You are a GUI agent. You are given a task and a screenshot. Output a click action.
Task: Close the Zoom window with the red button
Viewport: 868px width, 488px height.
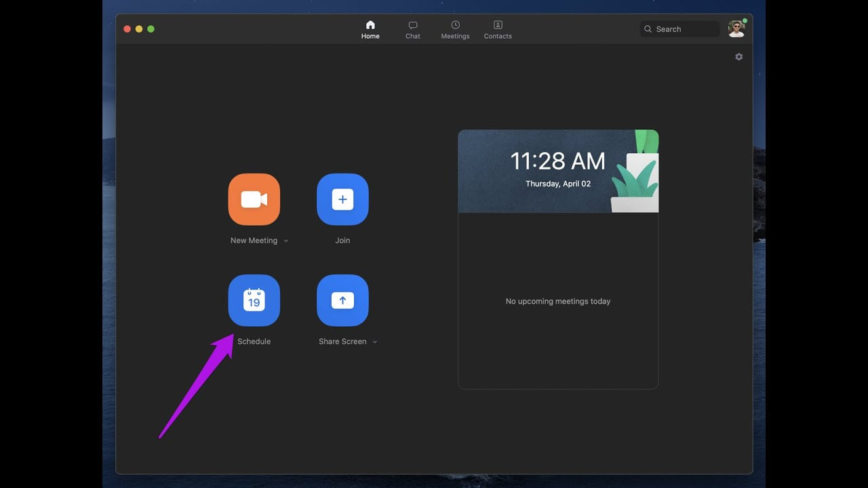[x=127, y=29]
